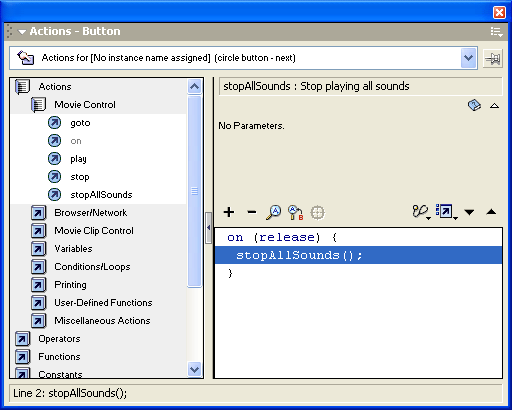Open the View options dropdown icon
This screenshot has height=410, width=512.
click(446, 212)
